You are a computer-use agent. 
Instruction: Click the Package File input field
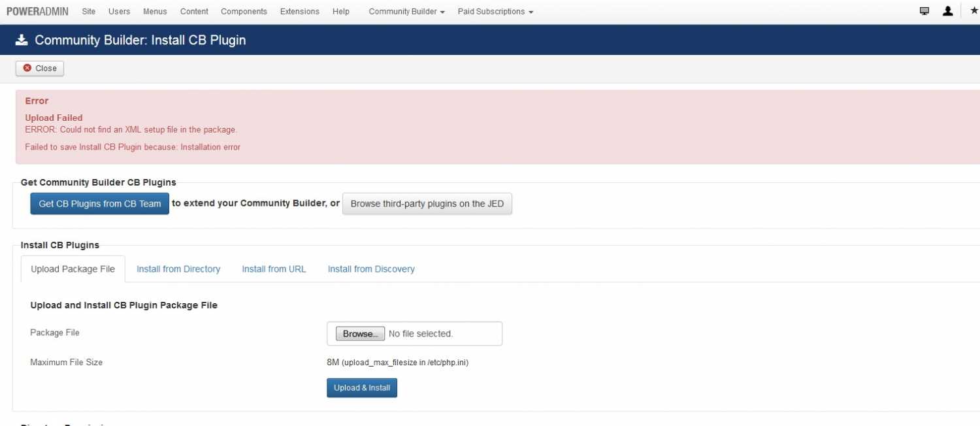click(414, 333)
